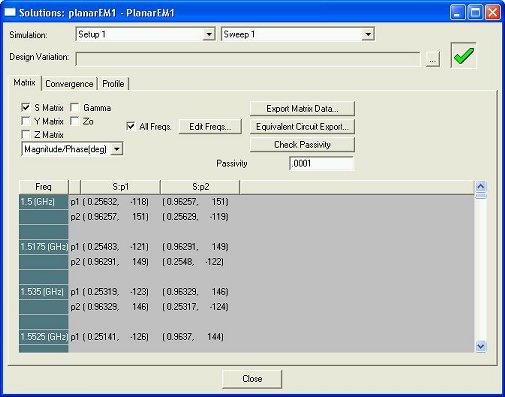Viewport: 505px width, 397px height.
Task: Tick the Zo checkbox
Action: tap(75, 121)
